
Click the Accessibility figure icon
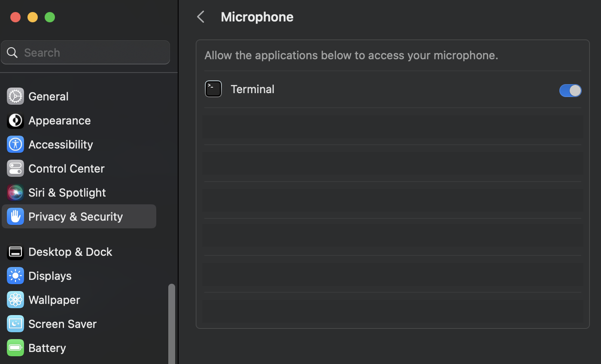pyautogui.click(x=15, y=144)
